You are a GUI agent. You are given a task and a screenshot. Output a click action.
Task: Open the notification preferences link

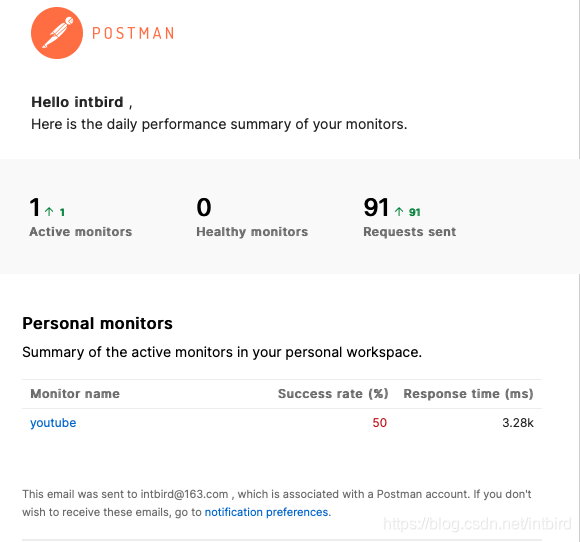(x=266, y=512)
